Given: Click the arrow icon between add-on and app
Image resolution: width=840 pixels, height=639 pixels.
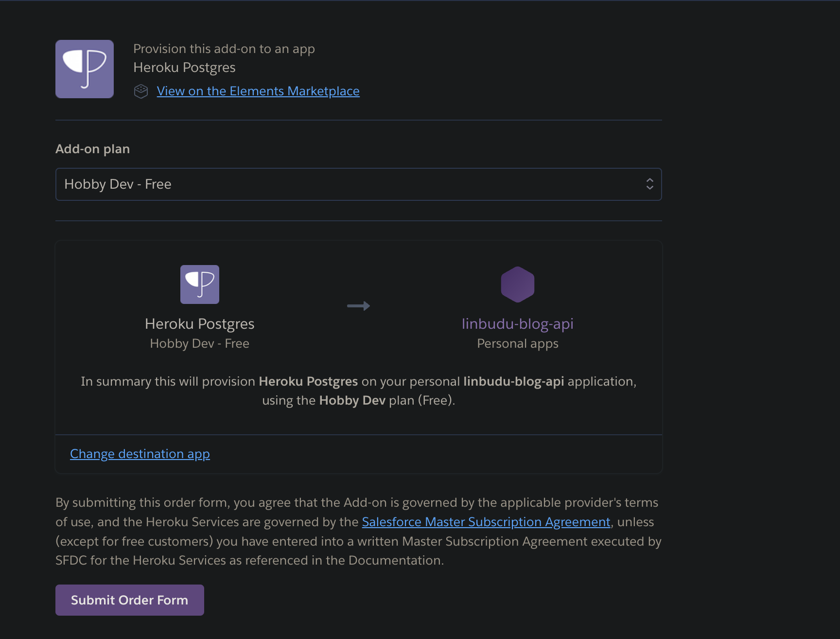Looking at the screenshot, I should click(x=358, y=306).
